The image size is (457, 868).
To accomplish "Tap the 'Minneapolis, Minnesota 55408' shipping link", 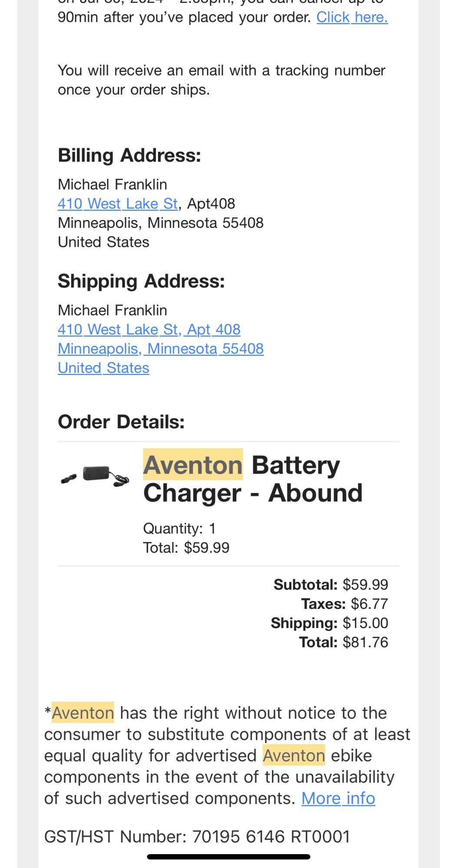I will point(161,349).
